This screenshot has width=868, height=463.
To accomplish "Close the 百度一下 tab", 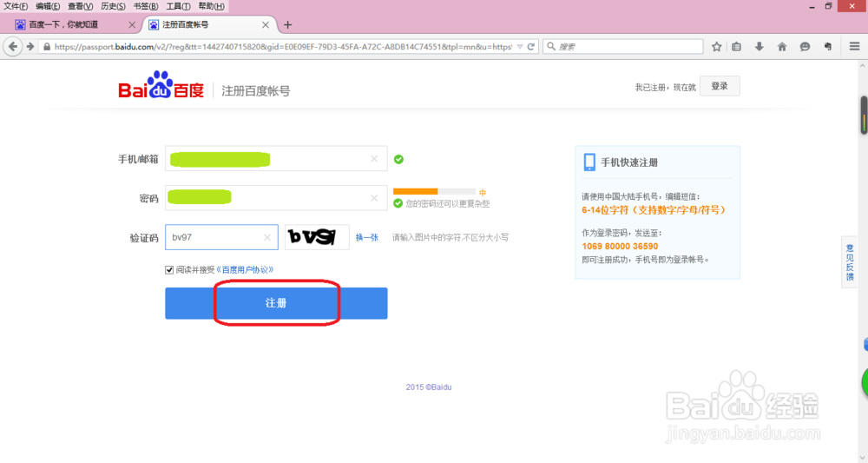I will [x=132, y=25].
